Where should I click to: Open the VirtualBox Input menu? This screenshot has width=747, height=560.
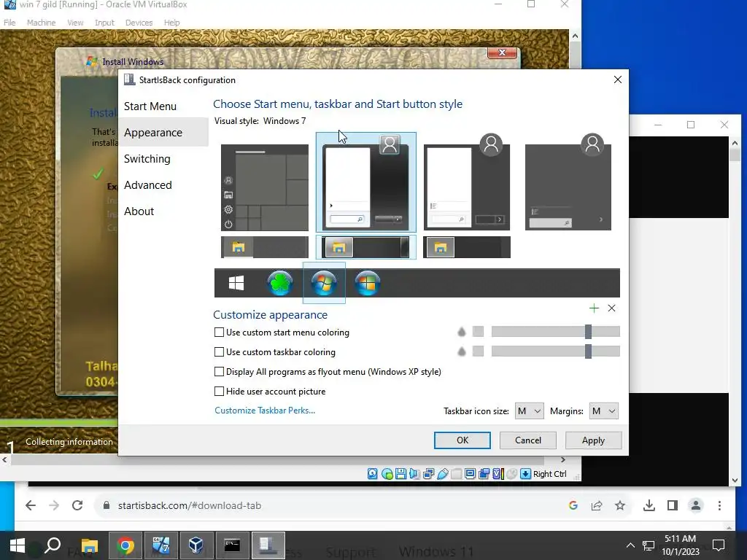point(104,23)
